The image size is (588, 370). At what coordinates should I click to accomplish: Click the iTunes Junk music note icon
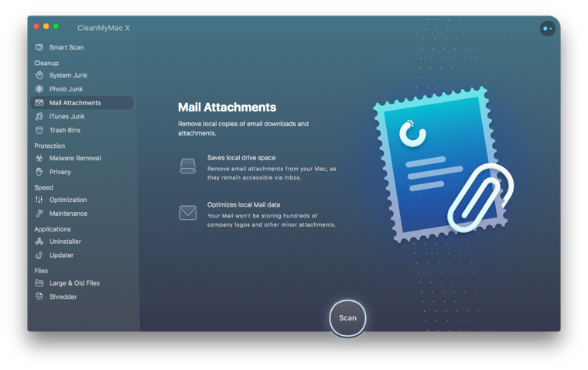click(39, 116)
